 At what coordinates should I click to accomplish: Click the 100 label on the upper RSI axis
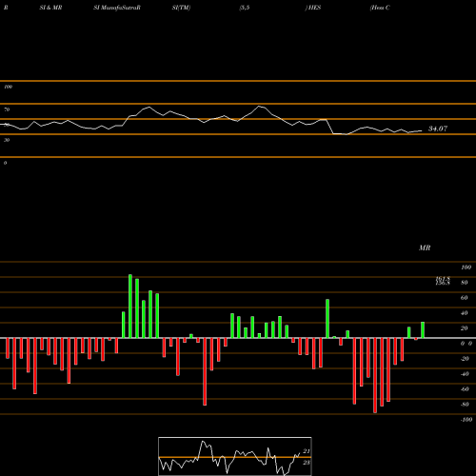[x=8, y=87]
